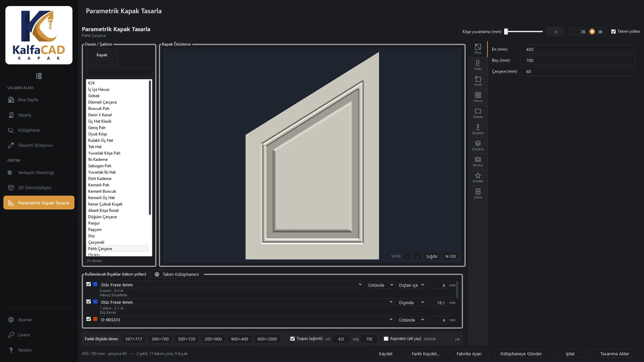Click the Kaydet button
Viewport: 644px width, 362px height.
click(x=385, y=353)
